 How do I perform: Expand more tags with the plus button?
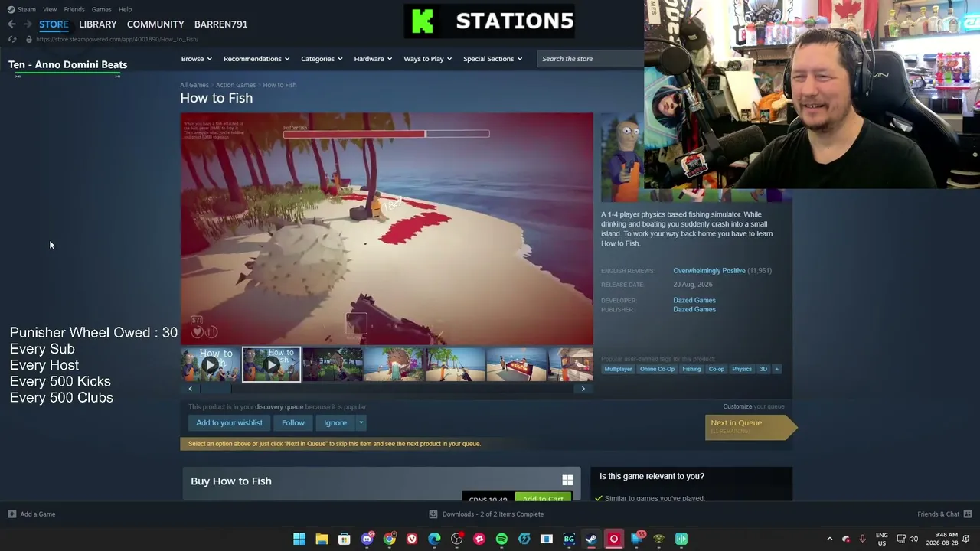click(776, 369)
